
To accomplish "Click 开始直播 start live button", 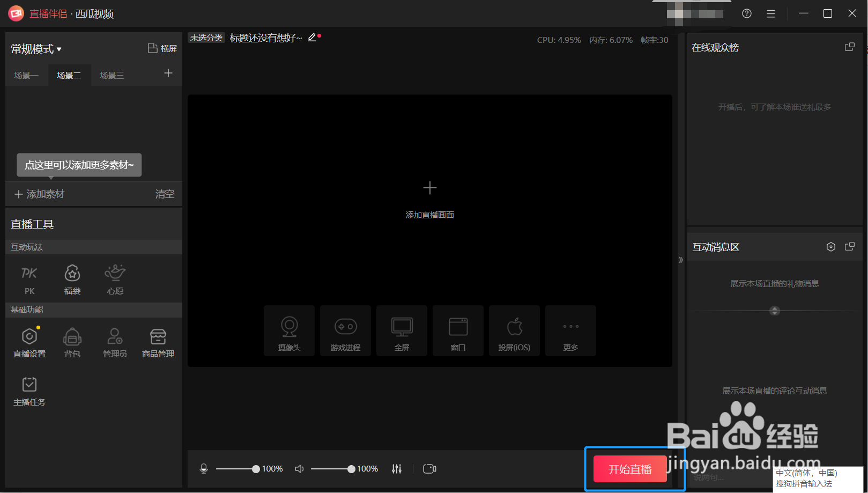I will [x=630, y=469].
